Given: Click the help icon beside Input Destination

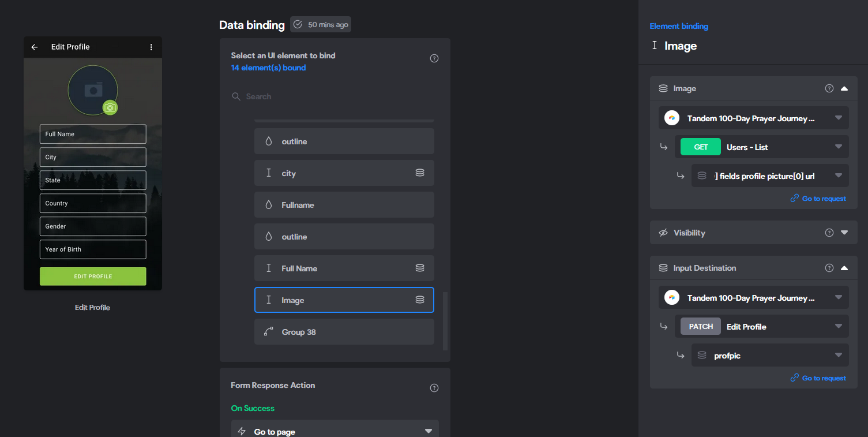Looking at the screenshot, I should point(829,268).
